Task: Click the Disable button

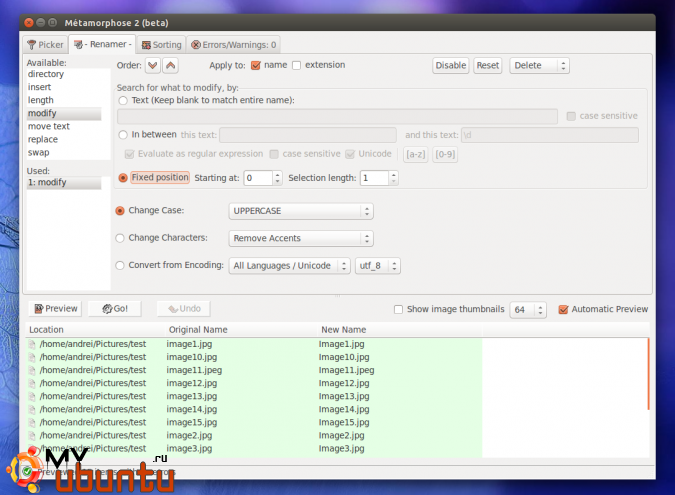Action: click(x=450, y=65)
